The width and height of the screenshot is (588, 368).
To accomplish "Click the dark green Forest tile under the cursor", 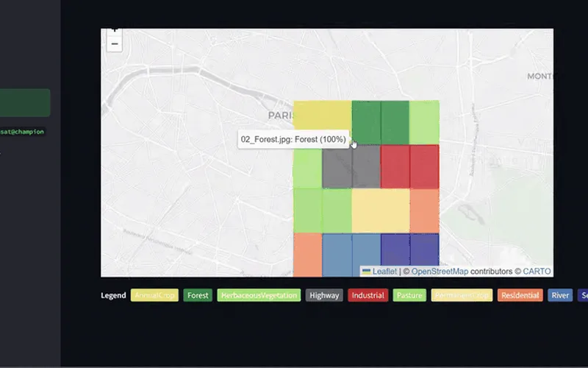I will [366, 122].
